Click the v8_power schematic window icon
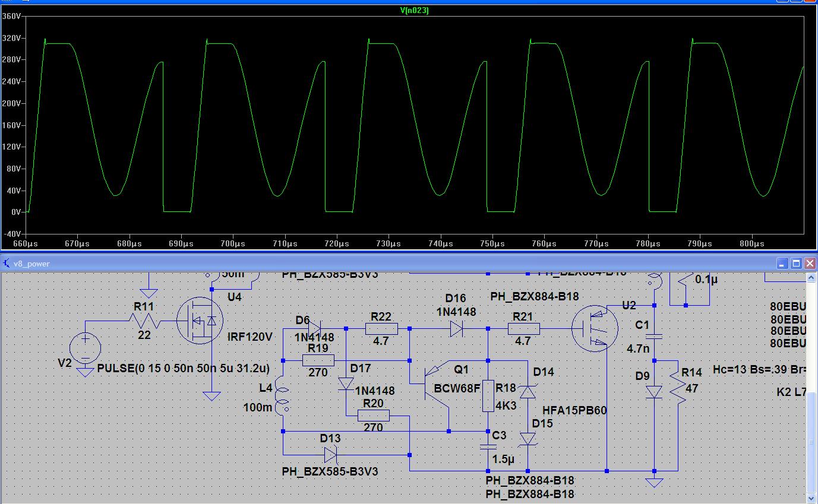 point(7,263)
